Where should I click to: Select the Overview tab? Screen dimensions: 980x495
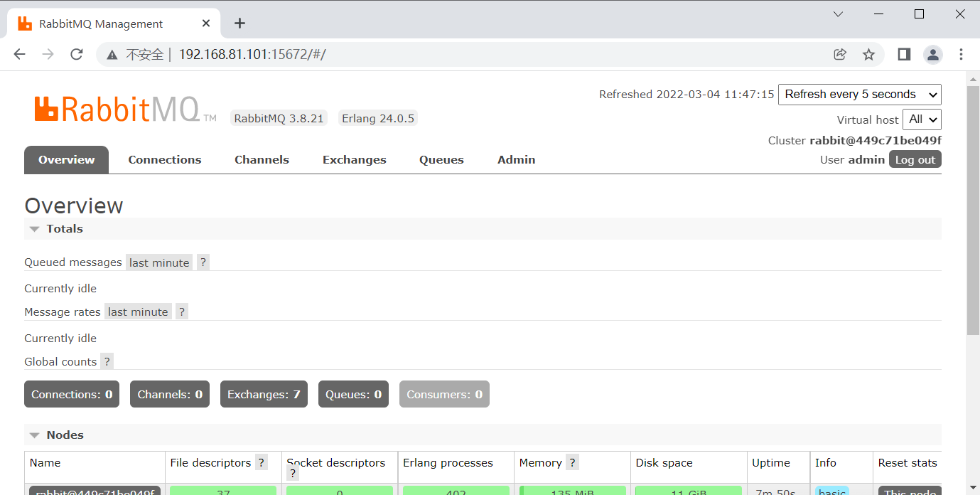[66, 160]
